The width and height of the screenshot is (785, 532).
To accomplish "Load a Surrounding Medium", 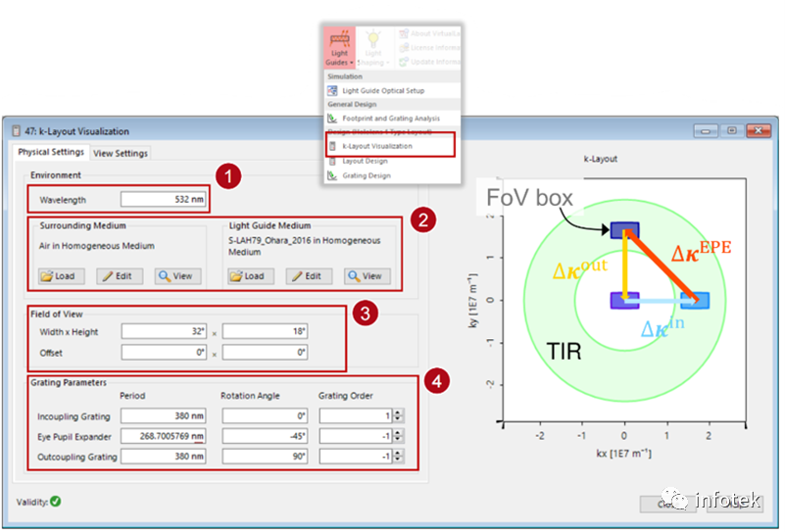I will (x=61, y=275).
